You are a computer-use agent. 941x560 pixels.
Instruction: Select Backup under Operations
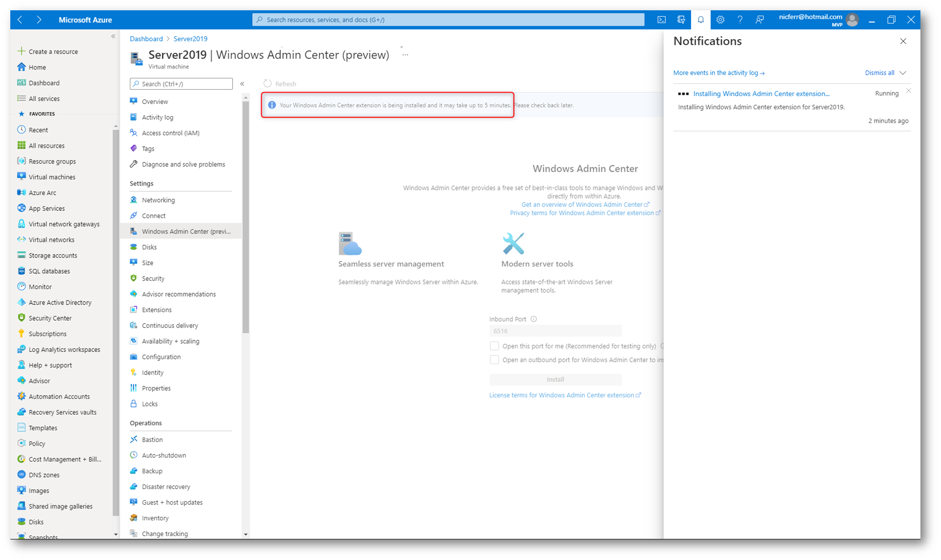(x=152, y=471)
